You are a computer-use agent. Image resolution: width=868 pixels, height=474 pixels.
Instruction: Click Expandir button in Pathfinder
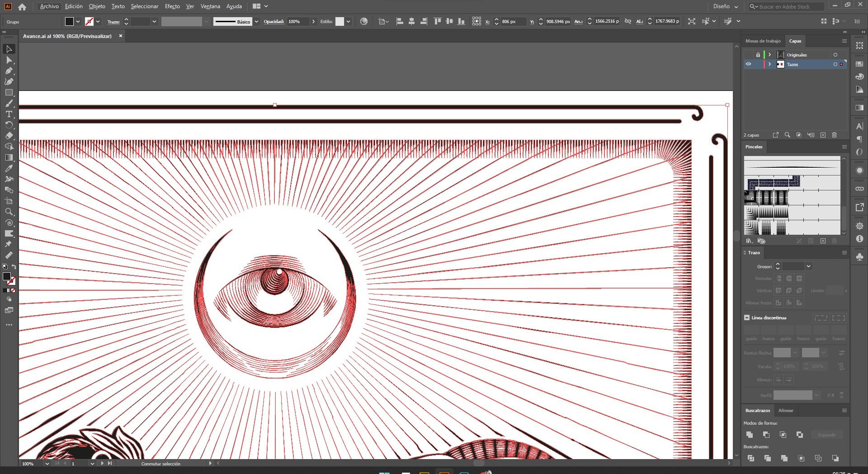827,435
